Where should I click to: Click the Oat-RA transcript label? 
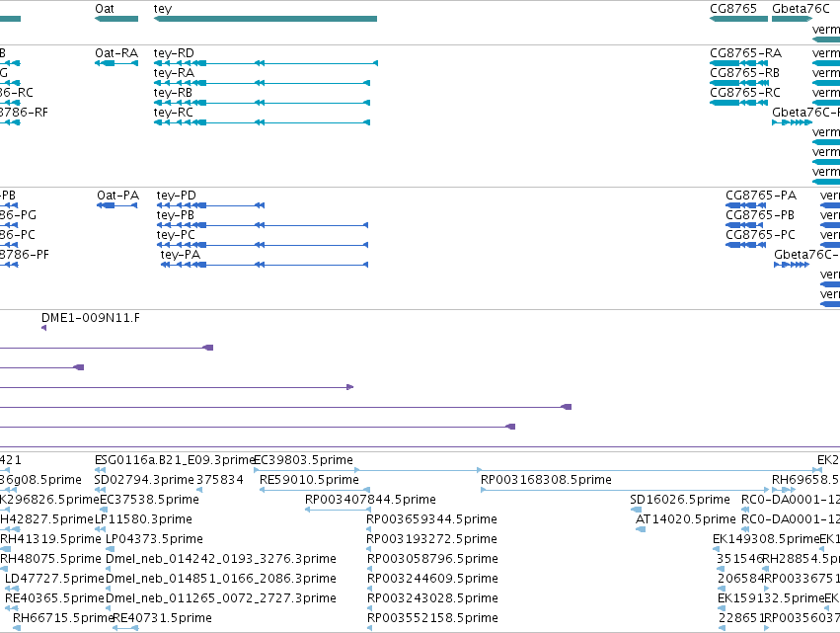(116, 53)
